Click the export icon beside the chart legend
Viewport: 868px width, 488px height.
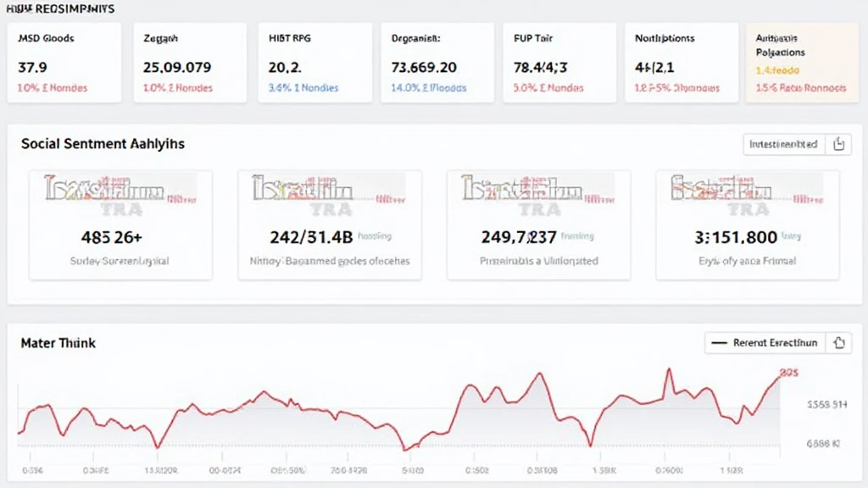838,343
